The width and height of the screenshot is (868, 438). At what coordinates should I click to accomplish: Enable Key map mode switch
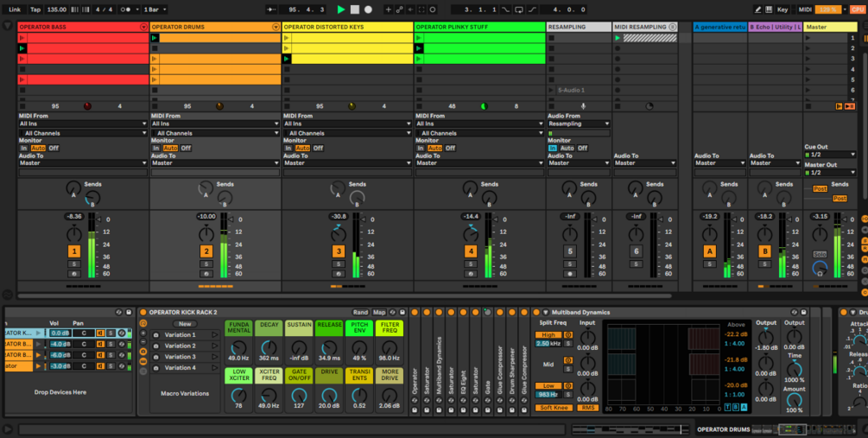782,10
